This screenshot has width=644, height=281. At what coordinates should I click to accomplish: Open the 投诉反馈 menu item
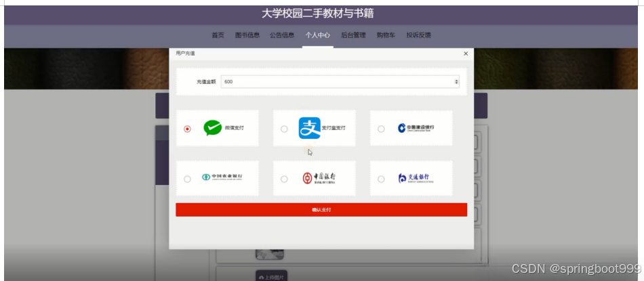pyautogui.click(x=418, y=35)
